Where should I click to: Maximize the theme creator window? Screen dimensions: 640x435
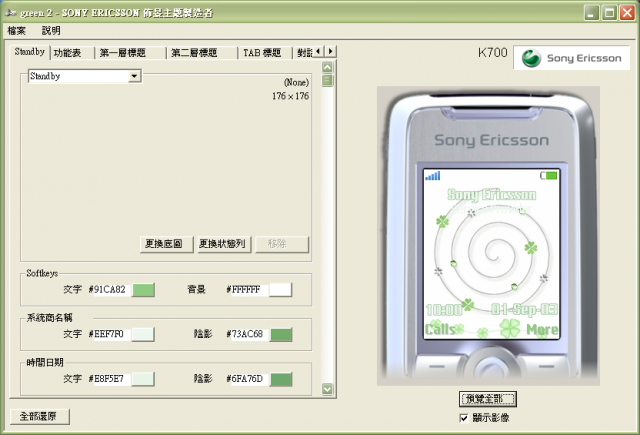pos(609,13)
